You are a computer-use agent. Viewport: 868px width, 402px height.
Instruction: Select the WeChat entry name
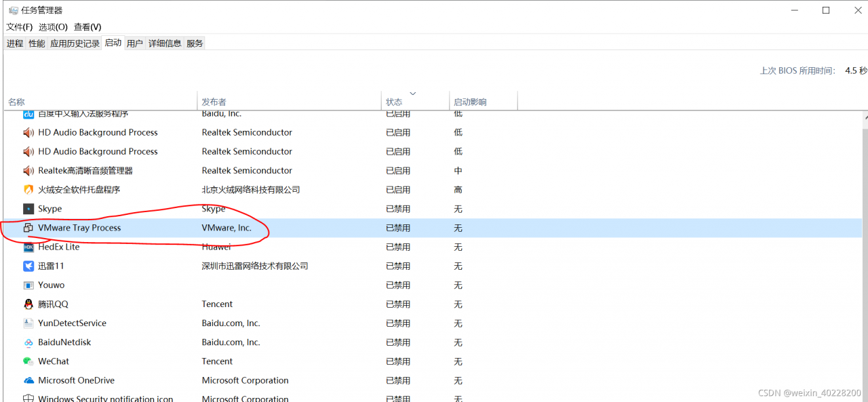(x=54, y=361)
